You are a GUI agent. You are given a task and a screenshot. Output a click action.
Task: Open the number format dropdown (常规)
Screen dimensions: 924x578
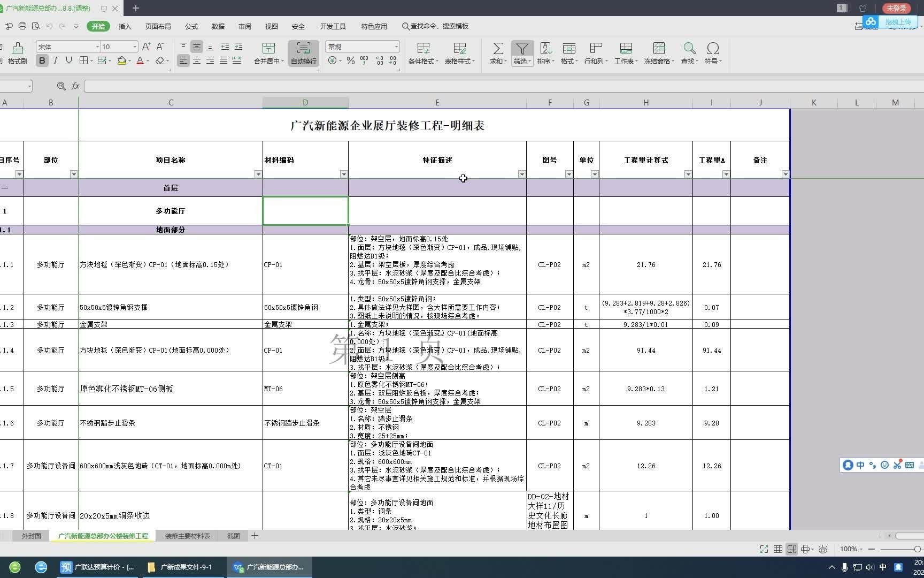396,47
